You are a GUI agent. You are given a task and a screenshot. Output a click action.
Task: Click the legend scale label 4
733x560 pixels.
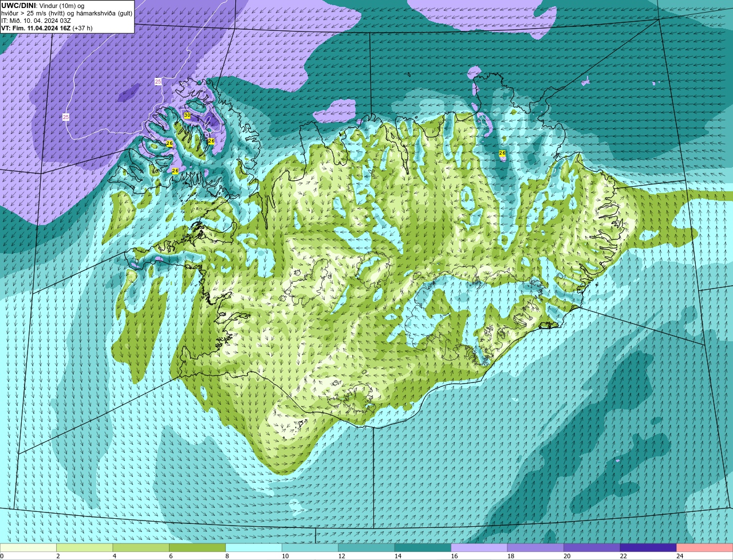point(114,556)
